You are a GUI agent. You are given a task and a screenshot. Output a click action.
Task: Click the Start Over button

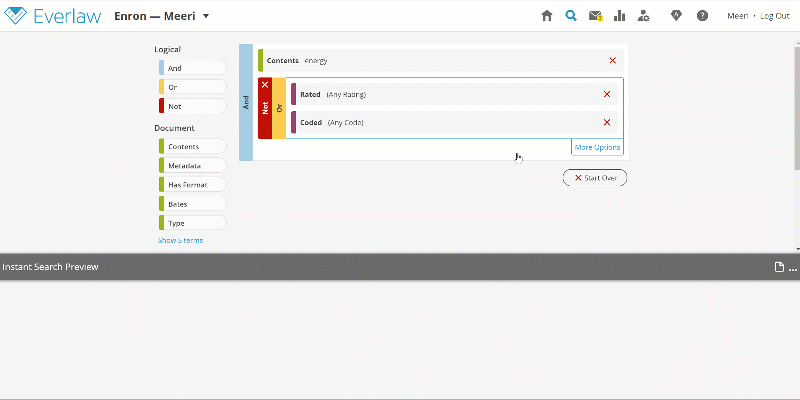[x=595, y=178]
